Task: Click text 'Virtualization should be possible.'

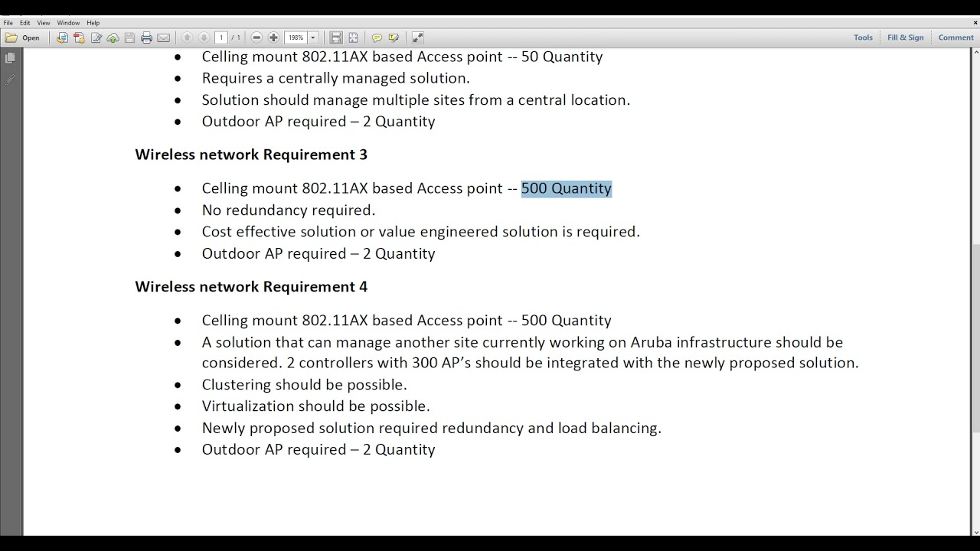Action: click(316, 406)
